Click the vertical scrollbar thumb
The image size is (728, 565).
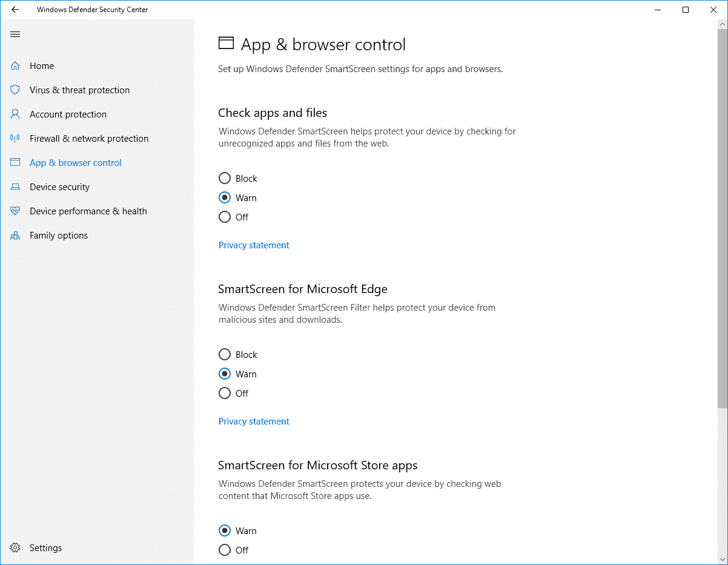[722, 219]
